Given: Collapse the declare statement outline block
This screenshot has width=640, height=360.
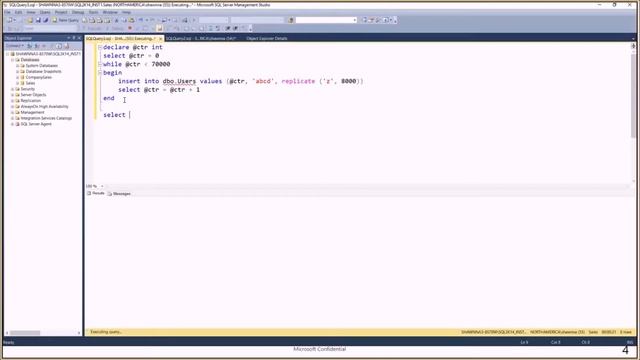Looking at the screenshot, I should coord(100,47).
